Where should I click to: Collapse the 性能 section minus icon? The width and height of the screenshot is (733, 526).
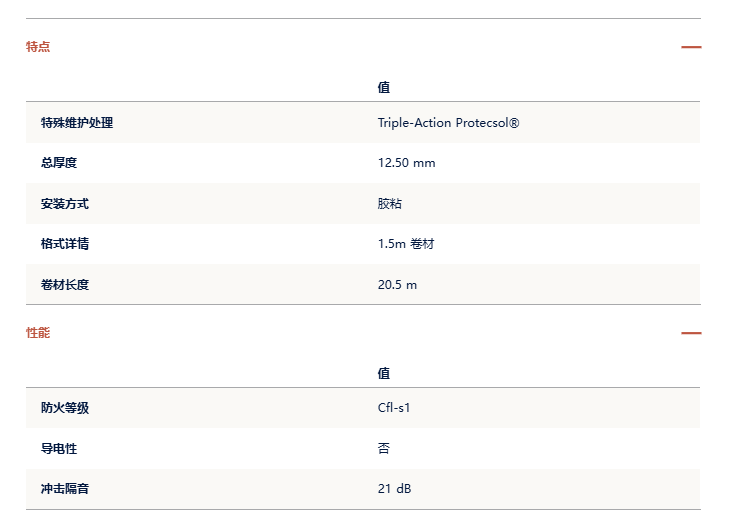(691, 333)
